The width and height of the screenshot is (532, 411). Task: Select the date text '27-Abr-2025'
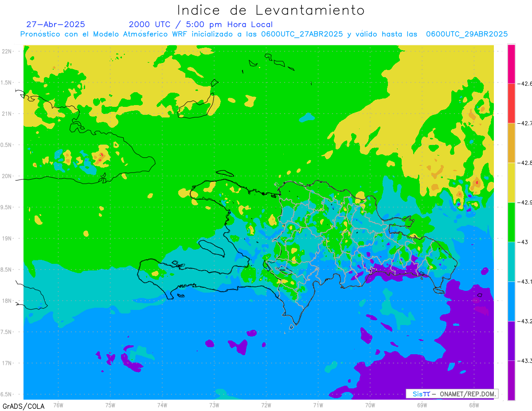(56, 24)
